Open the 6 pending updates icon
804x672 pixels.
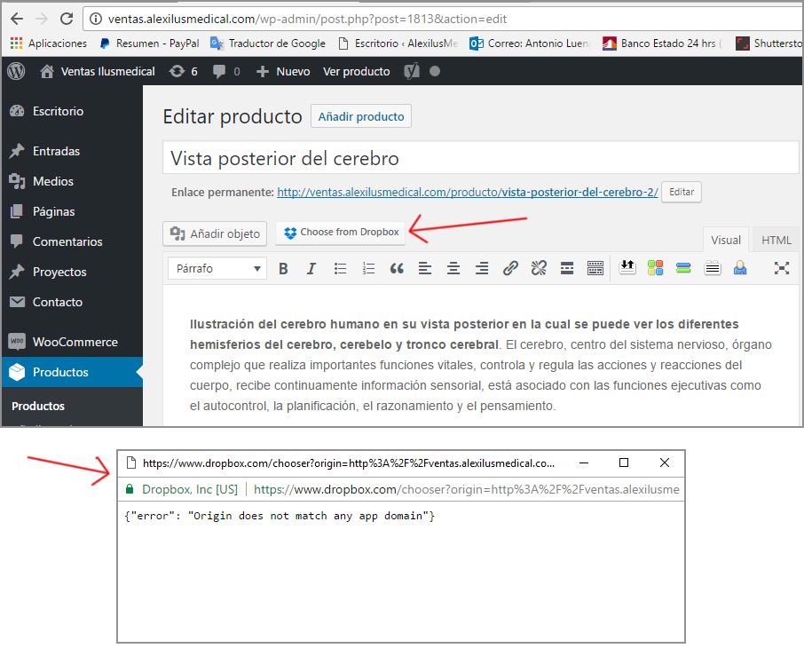(184, 71)
